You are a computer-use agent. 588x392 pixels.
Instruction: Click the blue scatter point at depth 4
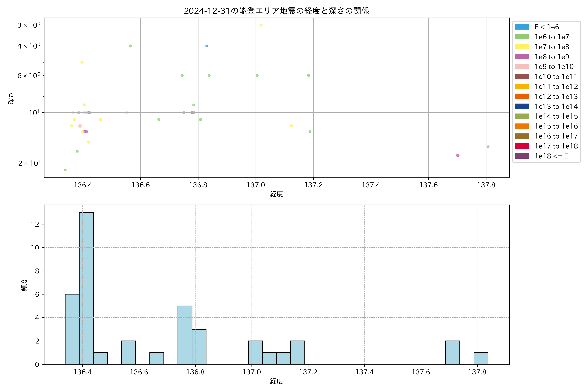click(x=206, y=46)
